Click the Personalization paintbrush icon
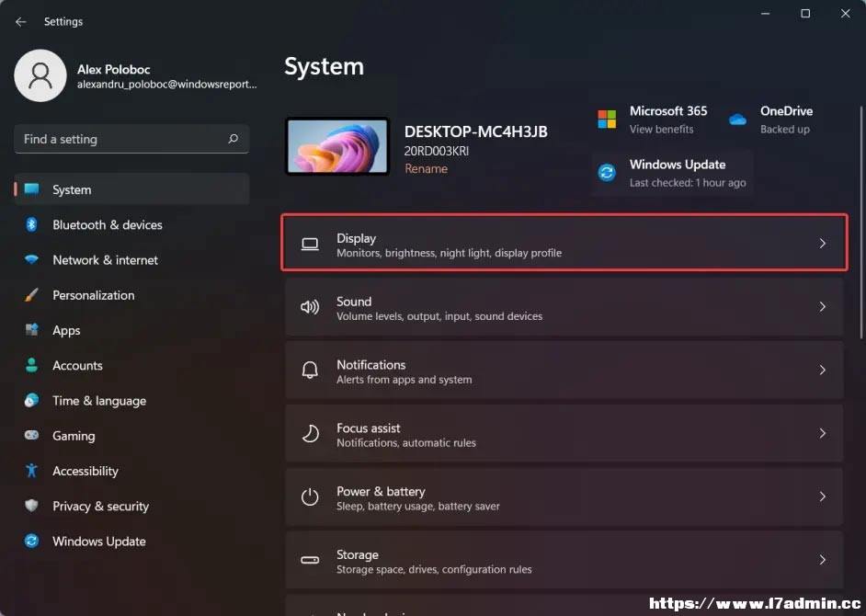Screen dimensions: 866x616 click(x=31, y=295)
